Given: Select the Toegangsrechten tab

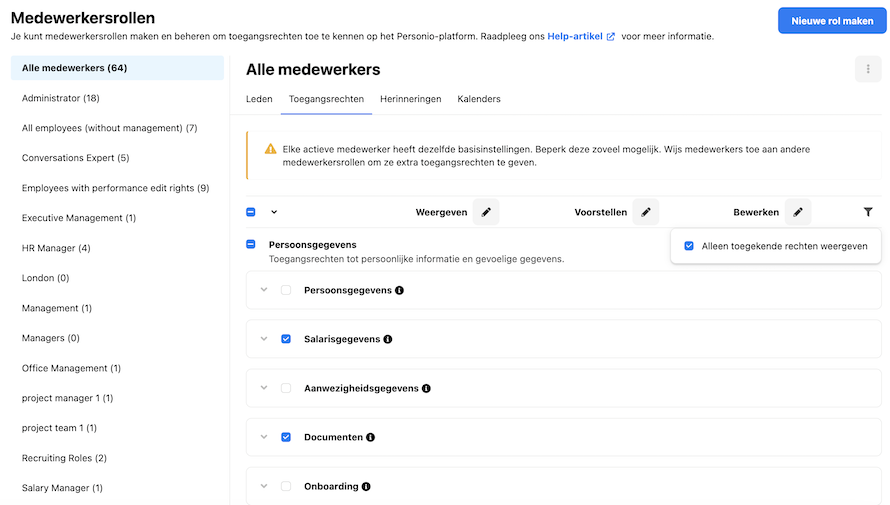Looking at the screenshot, I should tap(326, 99).
